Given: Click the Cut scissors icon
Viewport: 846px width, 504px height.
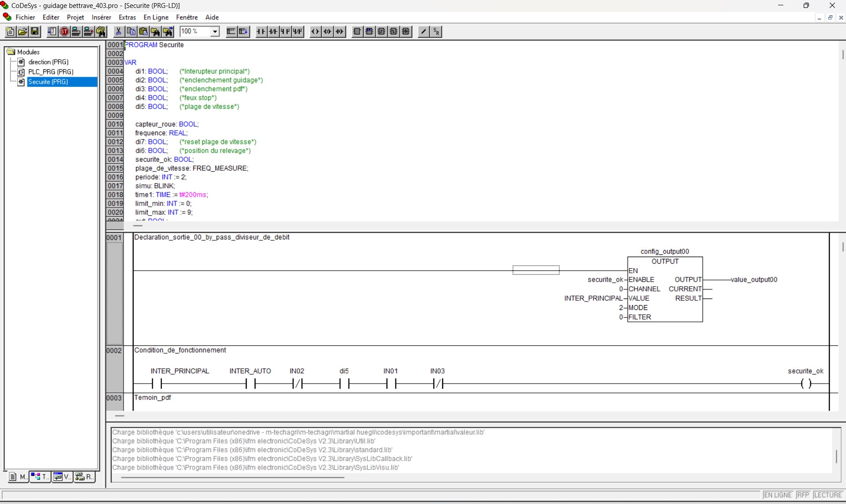Looking at the screenshot, I should coord(118,31).
